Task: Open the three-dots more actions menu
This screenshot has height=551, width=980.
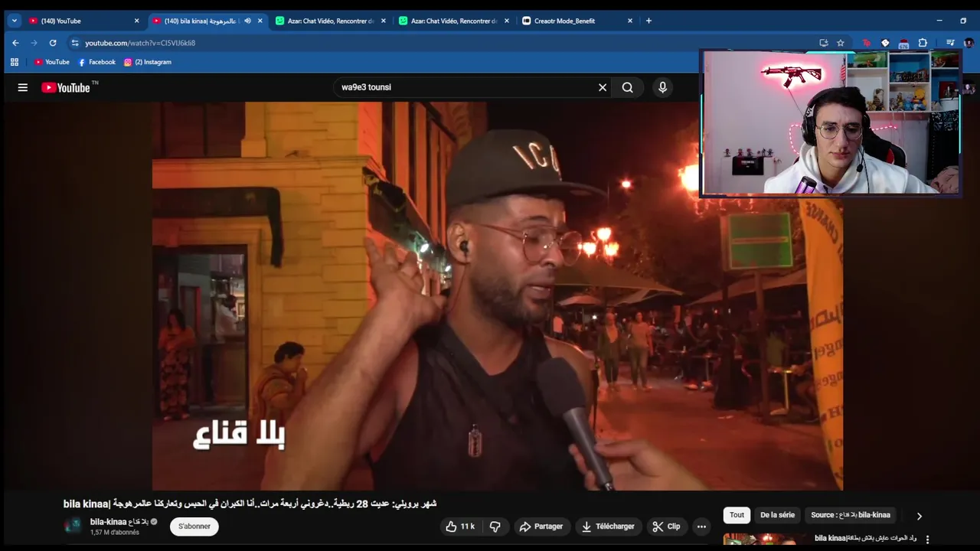Action: (x=701, y=527)
